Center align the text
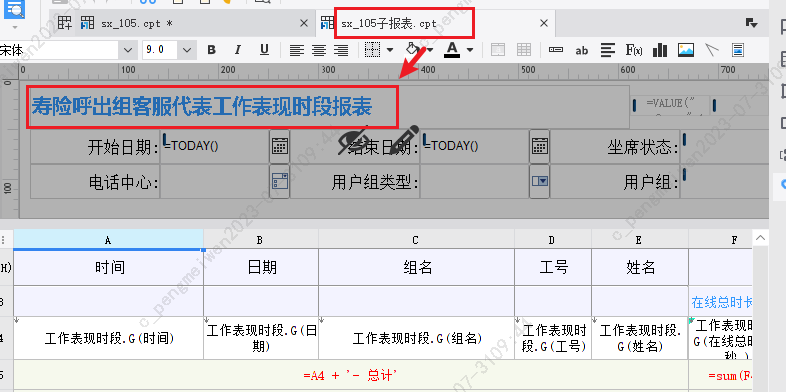The height and width of the screenshot is (392, 786). point(319,50)
